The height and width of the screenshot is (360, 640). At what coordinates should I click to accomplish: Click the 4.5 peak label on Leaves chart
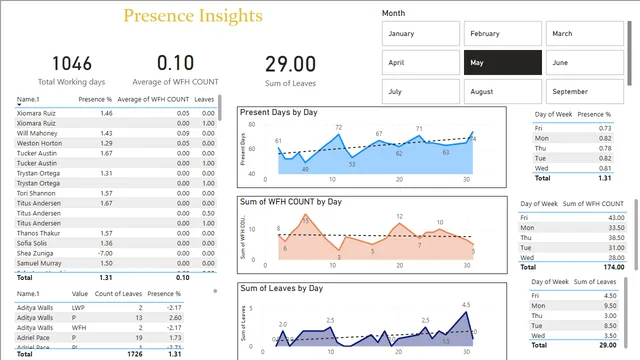pos(466,305)
